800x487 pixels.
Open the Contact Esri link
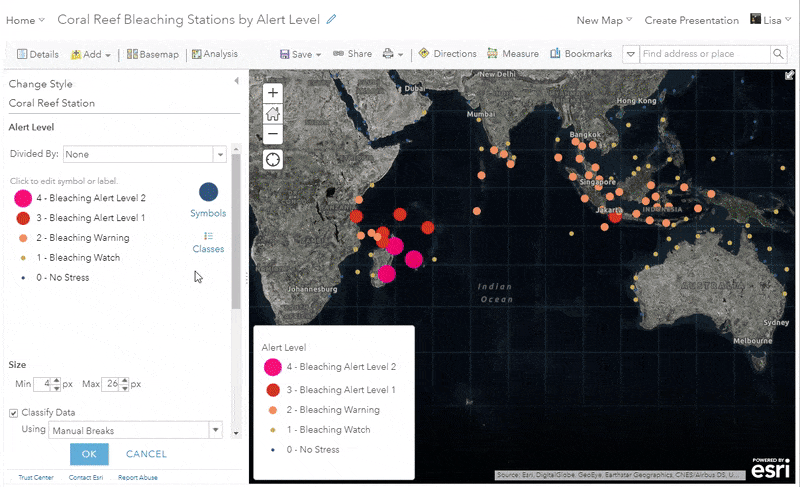pyautogui.click(x=86, y=478)
